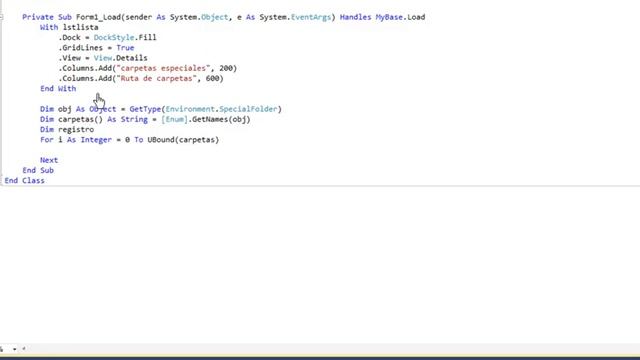
Task: Click GetType in the obj declaration
Action: tap(145, 109)
